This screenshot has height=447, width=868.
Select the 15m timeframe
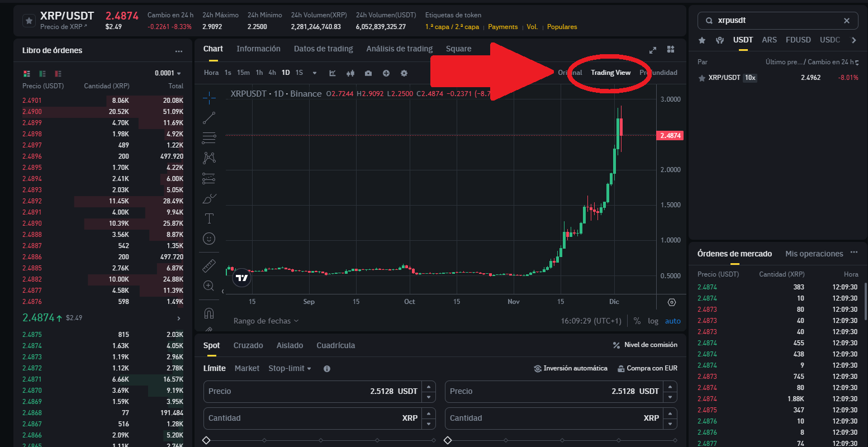243,73
